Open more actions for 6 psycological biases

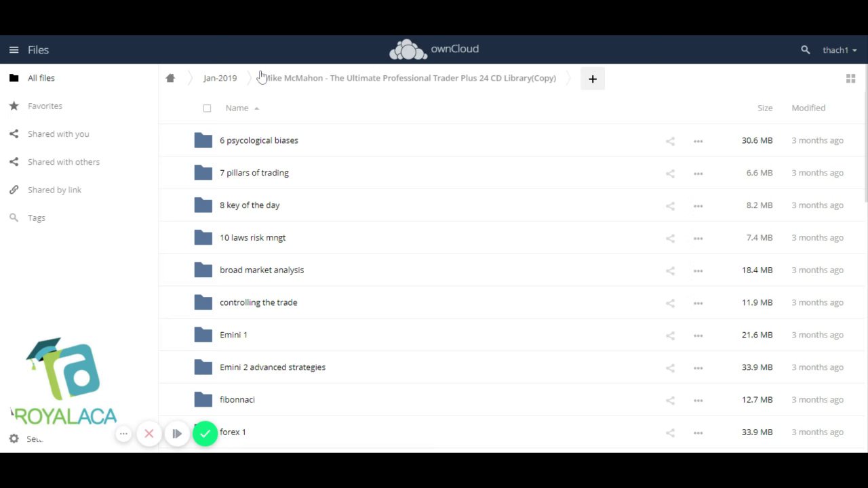pos(698,141)
